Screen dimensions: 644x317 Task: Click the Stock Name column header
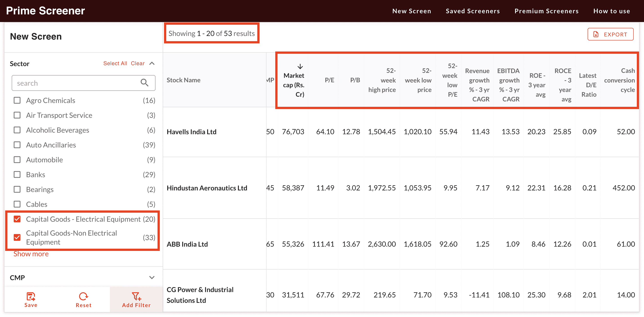coord(184,80)
